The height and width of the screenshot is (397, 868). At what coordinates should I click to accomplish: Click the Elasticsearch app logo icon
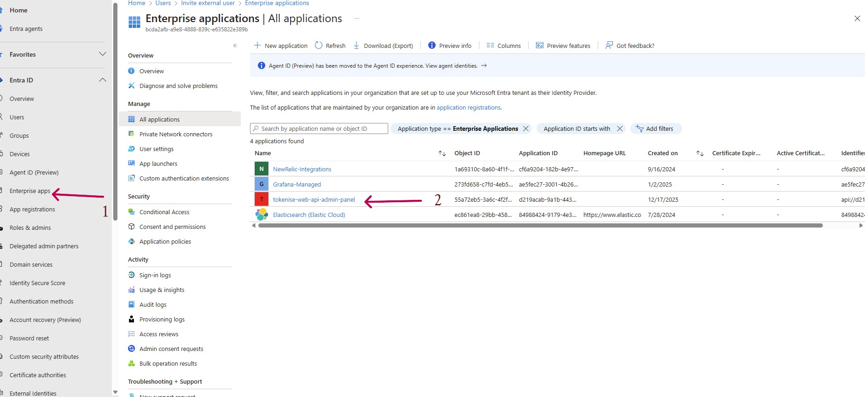pos(262,215)
